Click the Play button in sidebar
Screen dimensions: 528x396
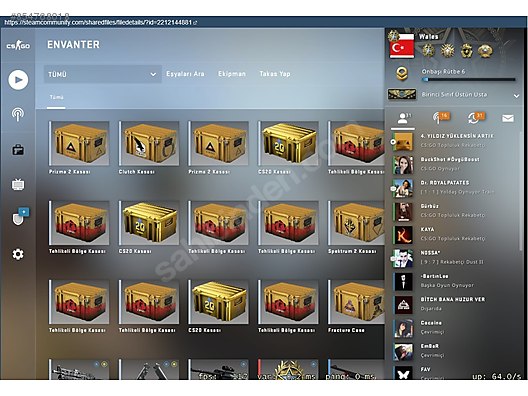(x=18, y=80)
